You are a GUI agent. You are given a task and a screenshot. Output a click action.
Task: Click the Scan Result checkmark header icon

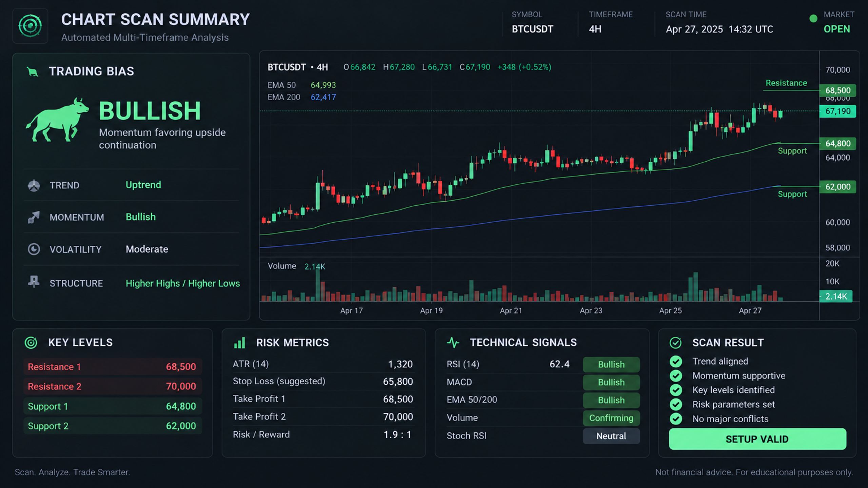(675, 343)
